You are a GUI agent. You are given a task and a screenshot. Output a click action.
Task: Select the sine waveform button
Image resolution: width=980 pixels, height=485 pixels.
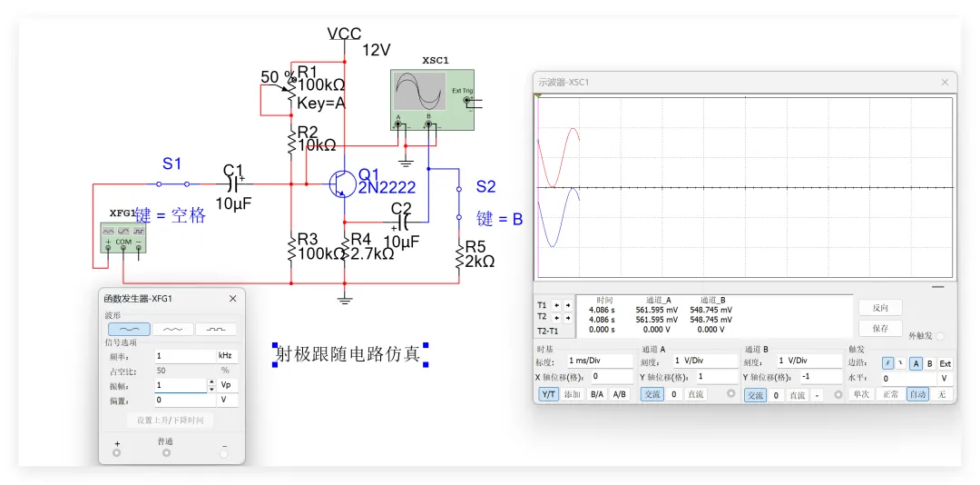coord(130,329)
